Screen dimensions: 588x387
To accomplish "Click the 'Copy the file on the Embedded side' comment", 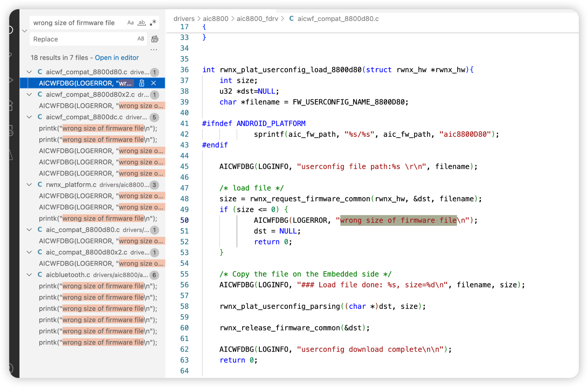I will tap(305, 274).
